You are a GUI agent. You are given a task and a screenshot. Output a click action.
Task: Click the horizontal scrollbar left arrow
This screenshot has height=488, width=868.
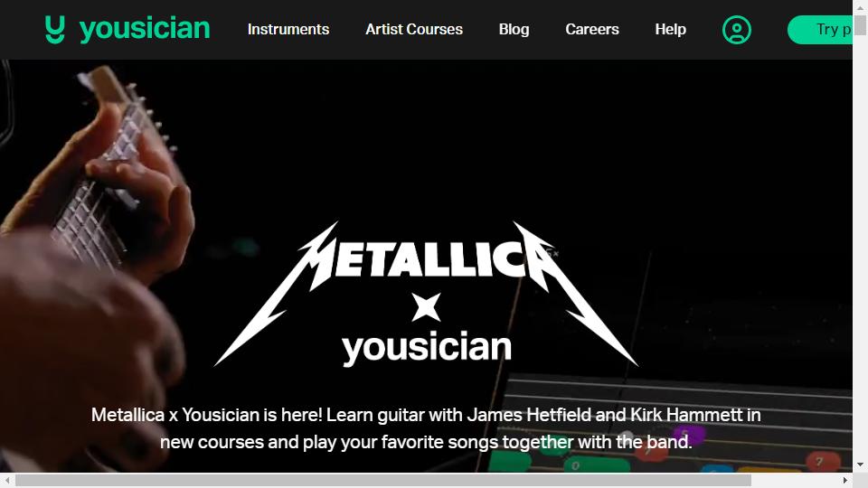click(x=7, y=480)
